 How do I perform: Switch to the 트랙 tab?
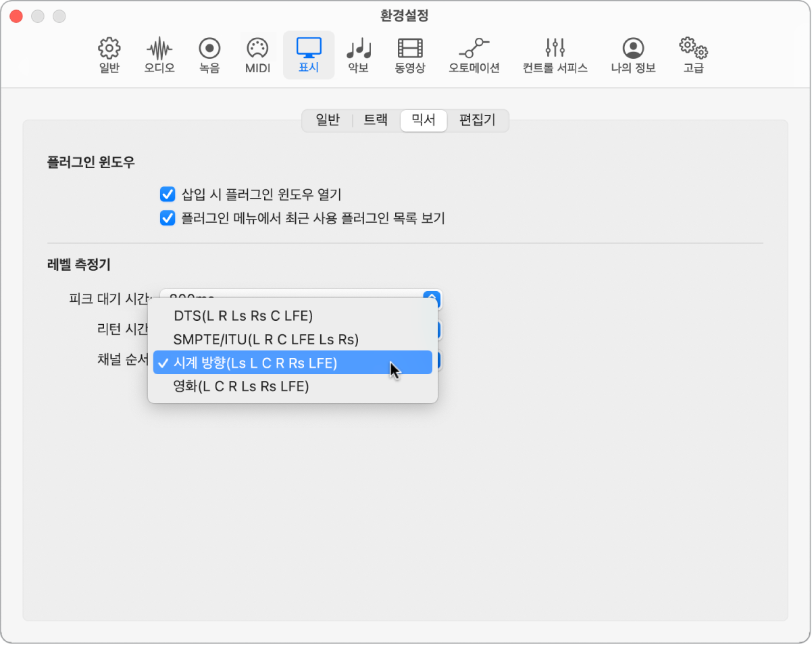[x=376, y=120]
